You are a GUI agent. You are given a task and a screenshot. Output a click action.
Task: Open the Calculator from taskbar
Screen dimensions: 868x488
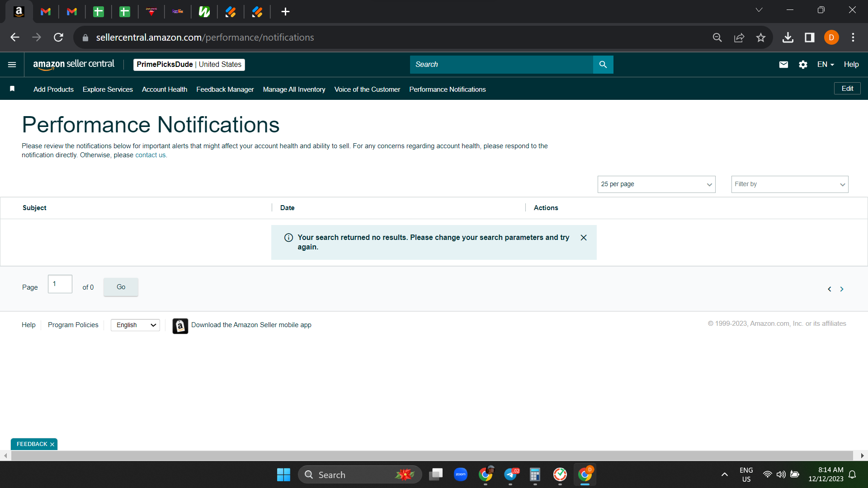pos(535,474)
